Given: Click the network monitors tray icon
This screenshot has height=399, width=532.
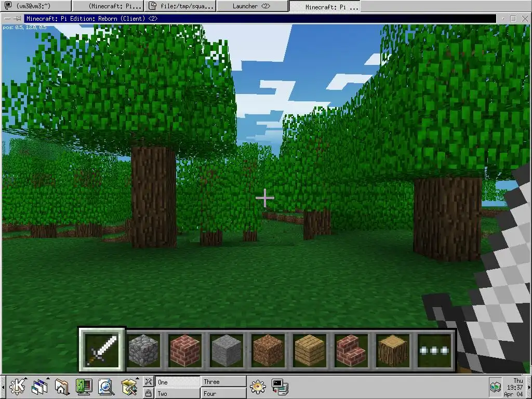Looking at the screenshot, I should pyautogui.click(x=495, y=387).
